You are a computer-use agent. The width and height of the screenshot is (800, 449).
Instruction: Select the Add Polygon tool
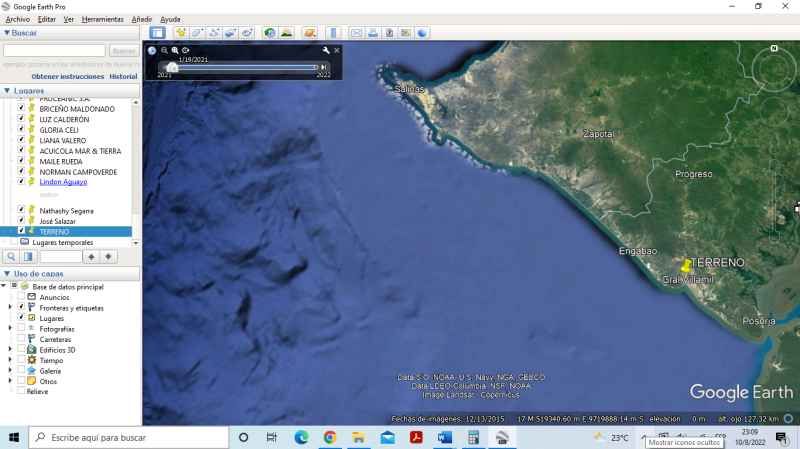coord(197,33)
